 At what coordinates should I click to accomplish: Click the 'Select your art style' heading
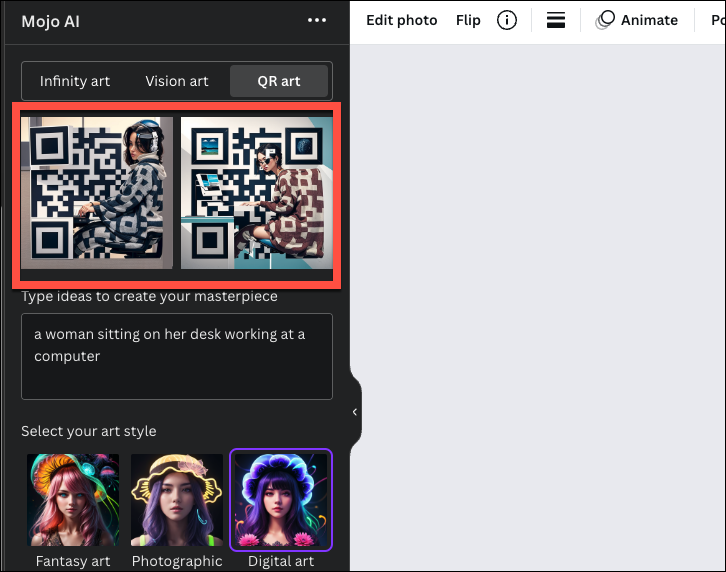pyautogui.click(x=88, y=431)
